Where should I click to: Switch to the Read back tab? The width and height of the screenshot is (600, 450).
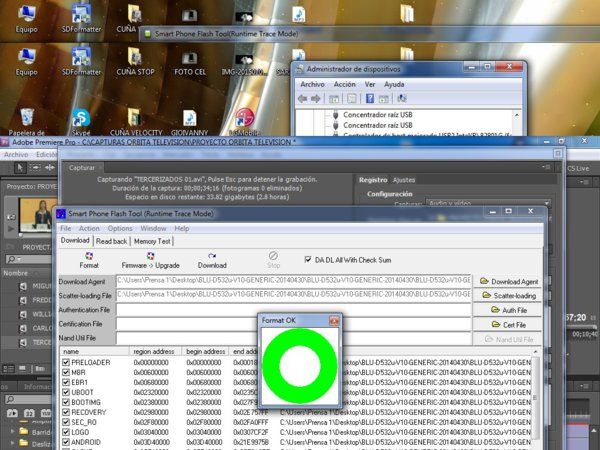pyautogui.click(x=111, y=241)
